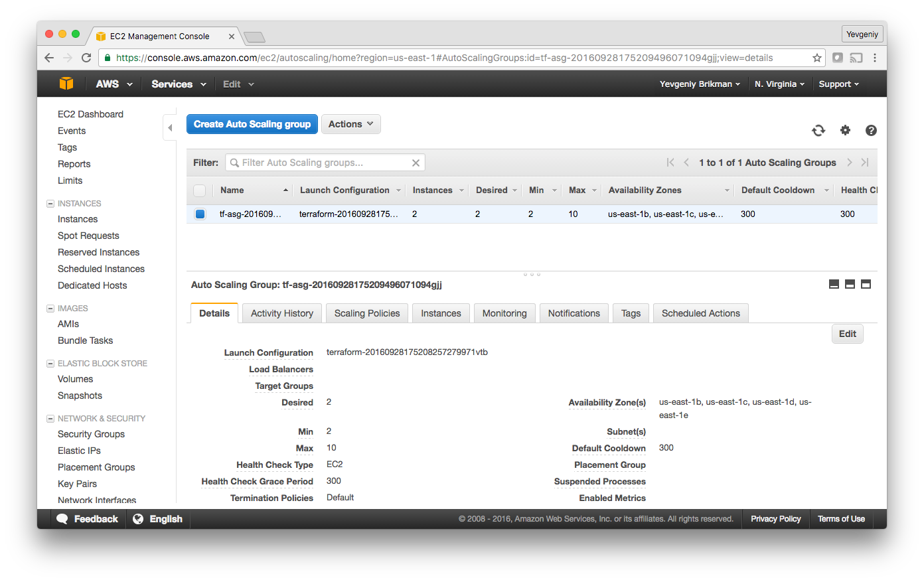This screenshot has width=924, height=582.
Task: Open the Yevgeniy Brikman account menu
Action: pos(700,84)
